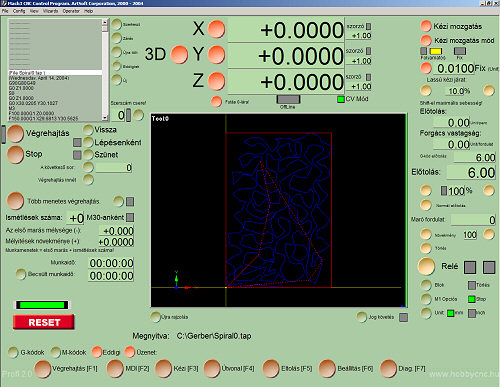
Task: Click the 3D orange round button
Action: pos(179,55)
